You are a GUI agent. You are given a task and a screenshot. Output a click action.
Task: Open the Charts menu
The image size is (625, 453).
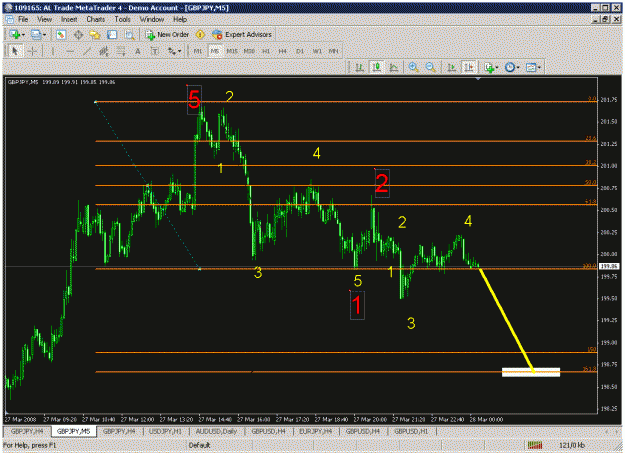[x=96, y=19]
